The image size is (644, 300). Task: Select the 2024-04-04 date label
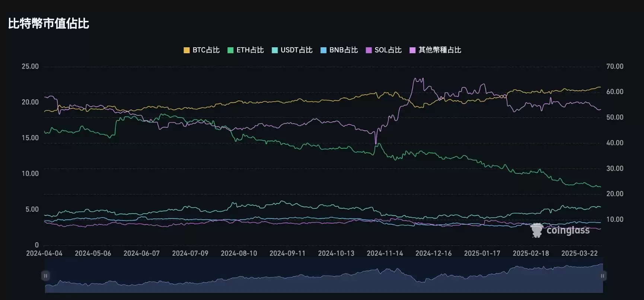point(44,253)
